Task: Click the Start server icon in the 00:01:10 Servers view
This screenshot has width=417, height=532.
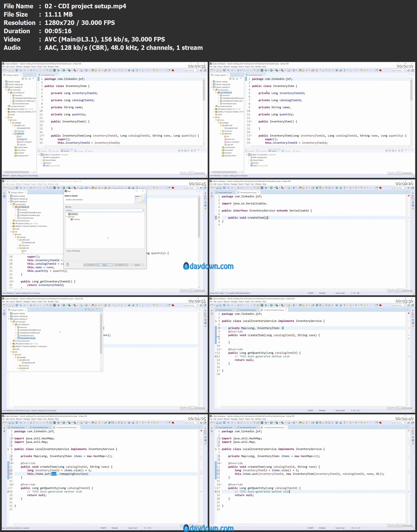Action: (392, 151)
